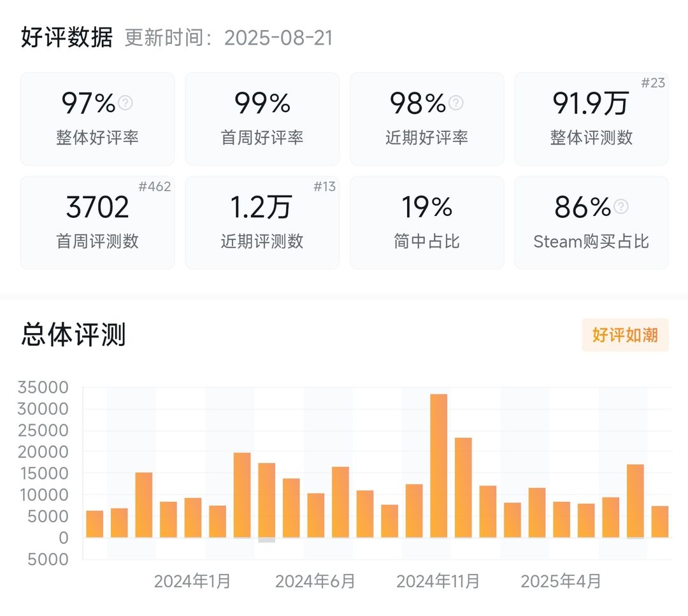Click the 2025年4月 axis label
Screen dimensions: 688x616
[561, 581]
